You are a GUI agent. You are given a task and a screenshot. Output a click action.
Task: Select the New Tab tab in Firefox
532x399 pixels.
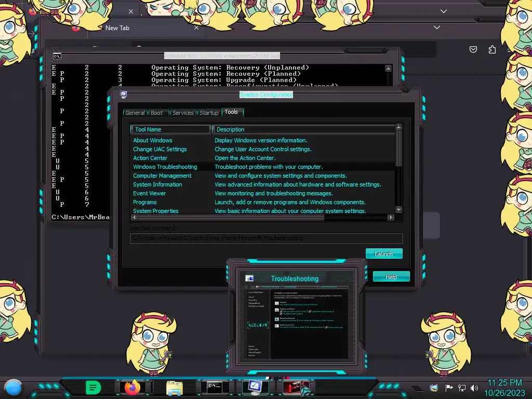pos(136,28)
